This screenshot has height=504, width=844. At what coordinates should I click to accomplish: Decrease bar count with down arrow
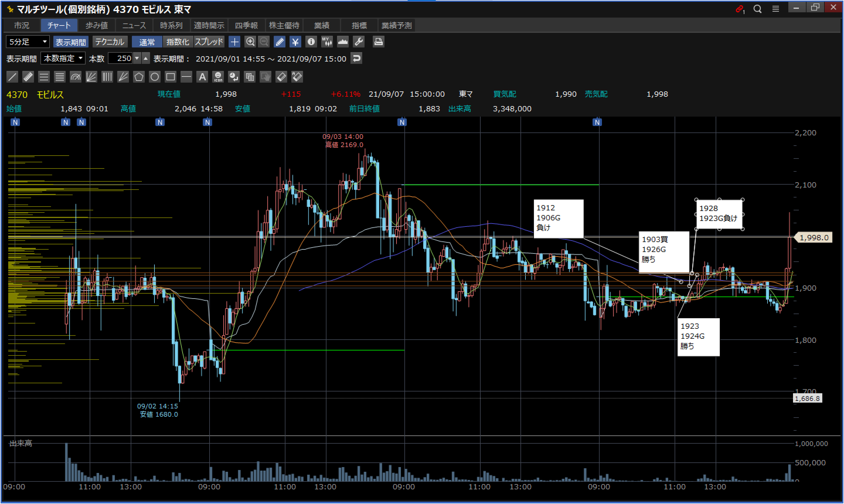(x=137, y=58)
